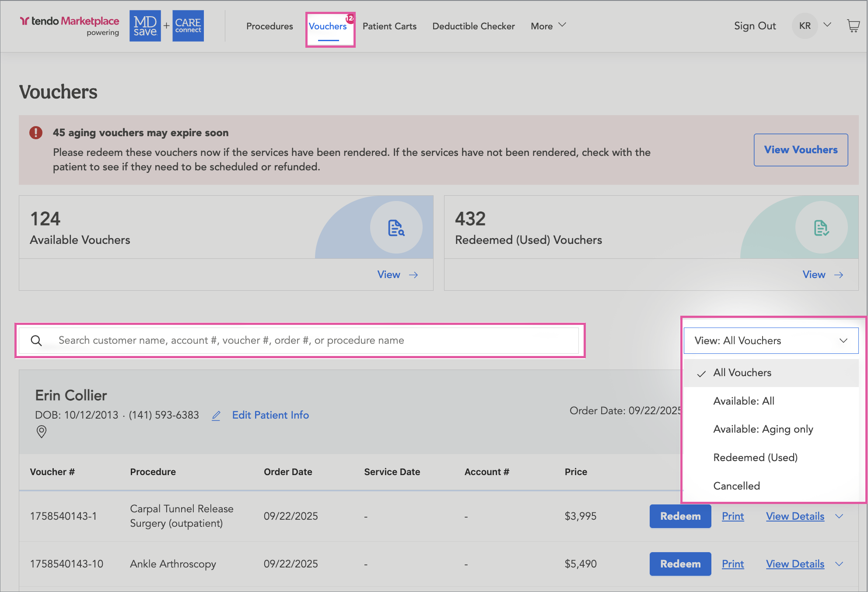Click the Redeemed Vouchers document check icon
The height and width of the screenshot is (592, 868).
pos(821,228)
